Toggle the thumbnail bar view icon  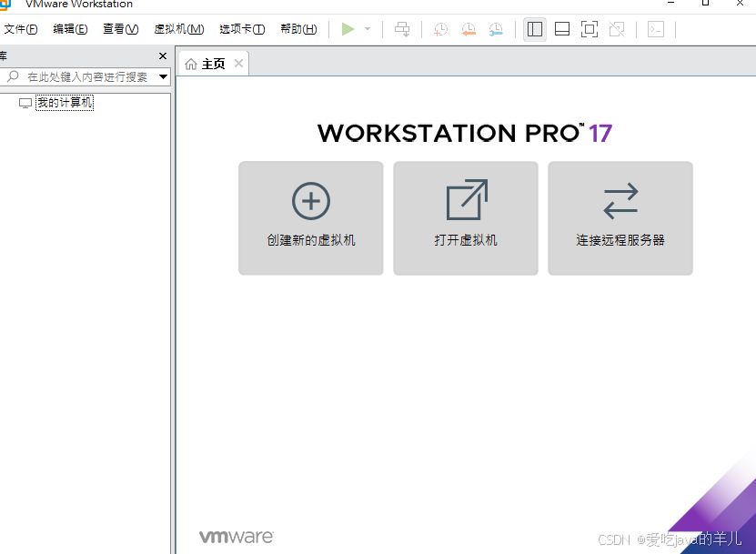562,29
